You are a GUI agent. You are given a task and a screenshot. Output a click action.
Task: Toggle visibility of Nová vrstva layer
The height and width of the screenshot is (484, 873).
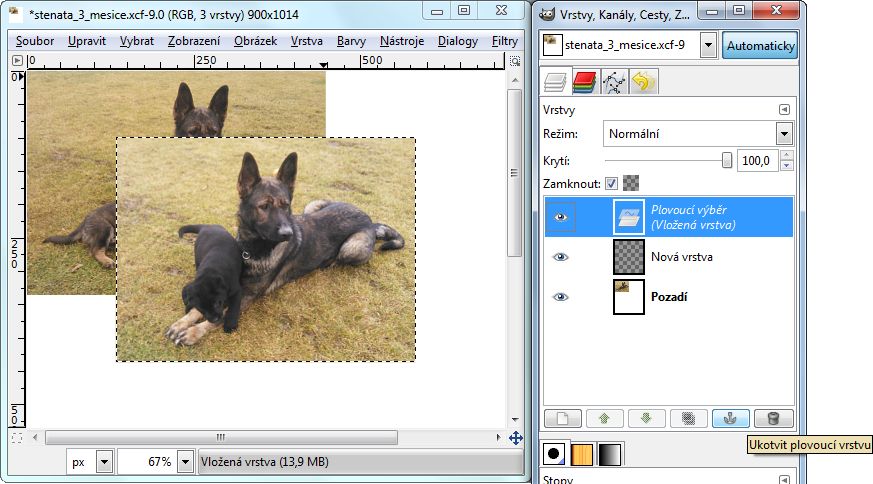(x=560, y=257)
